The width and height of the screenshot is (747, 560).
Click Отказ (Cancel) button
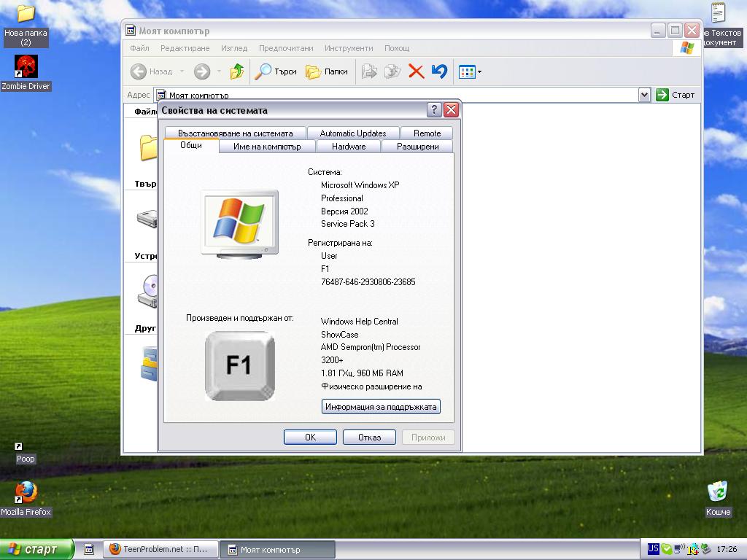(369, 437)
